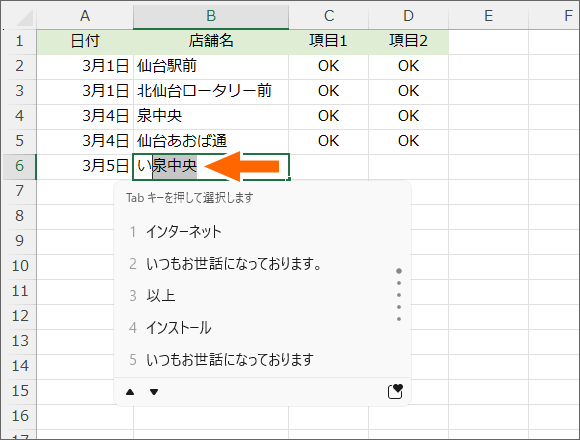The height and width of the screenshot is (440, 580).
Task: Select row 2 header
Action: tap(20, 66)
